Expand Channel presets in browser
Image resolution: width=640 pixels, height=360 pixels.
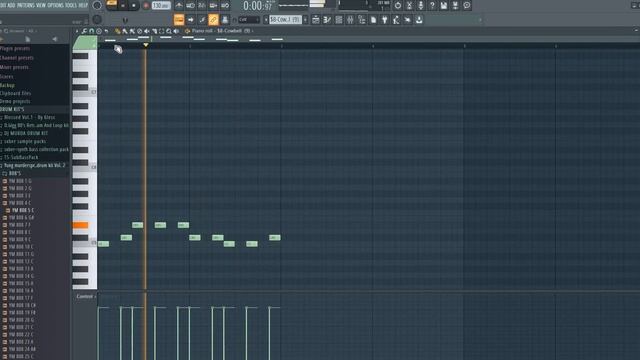tap(16, 58)
